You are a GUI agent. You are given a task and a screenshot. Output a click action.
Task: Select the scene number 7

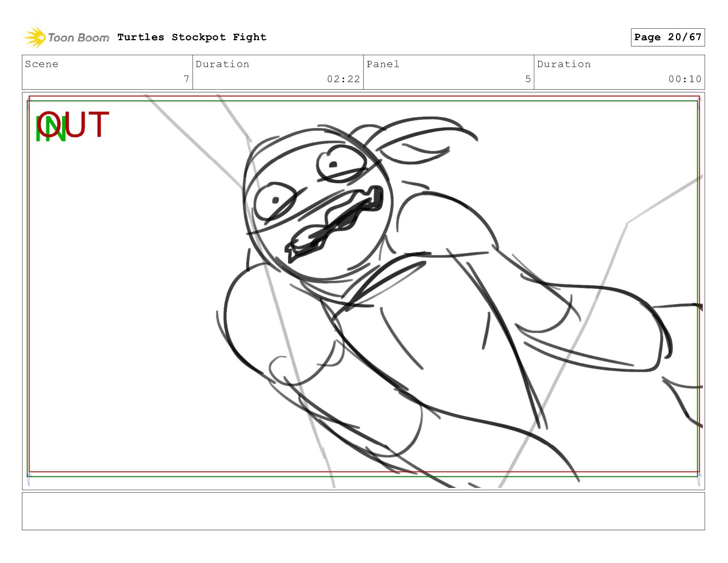(187, 79)
